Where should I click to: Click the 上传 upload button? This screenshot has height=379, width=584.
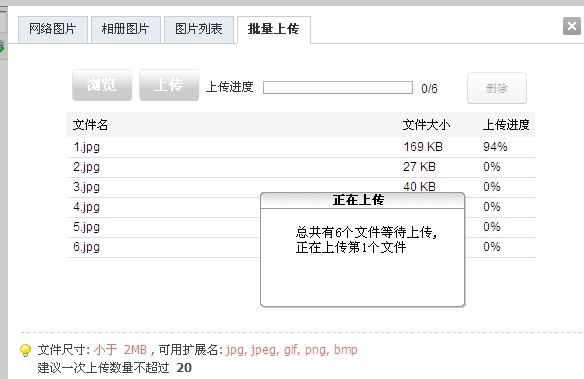[169, 85]
